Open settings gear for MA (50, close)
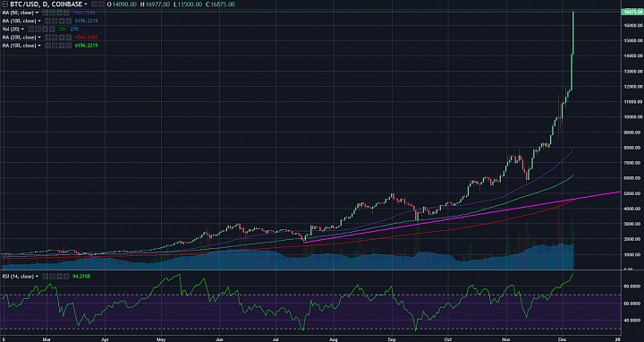 click(53, 13)
